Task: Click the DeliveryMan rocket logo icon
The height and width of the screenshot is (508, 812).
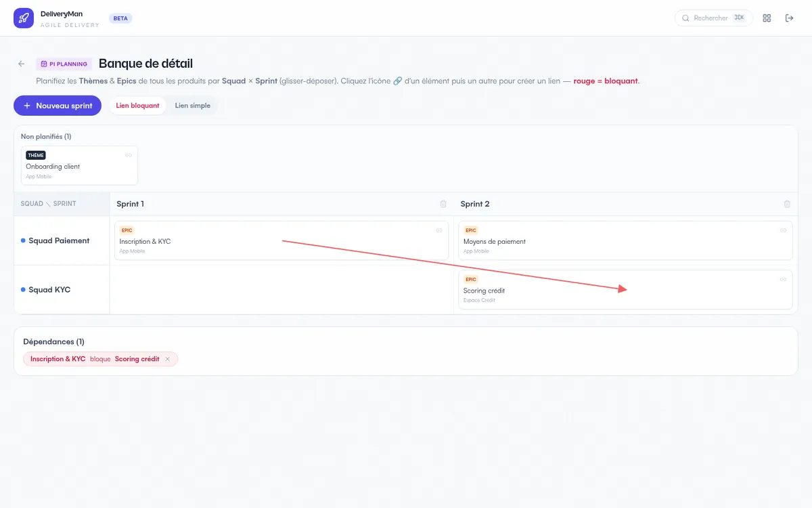Action: (x=24, y=18)
